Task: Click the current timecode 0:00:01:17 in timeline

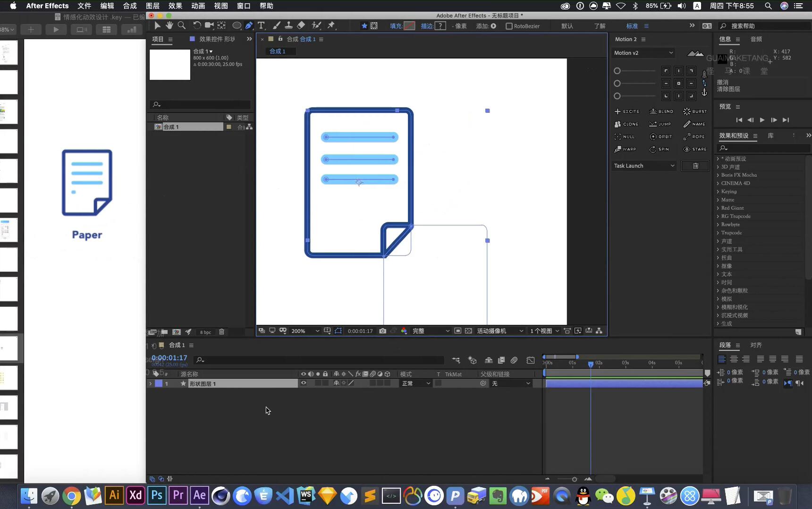Action: pos(169,358)
